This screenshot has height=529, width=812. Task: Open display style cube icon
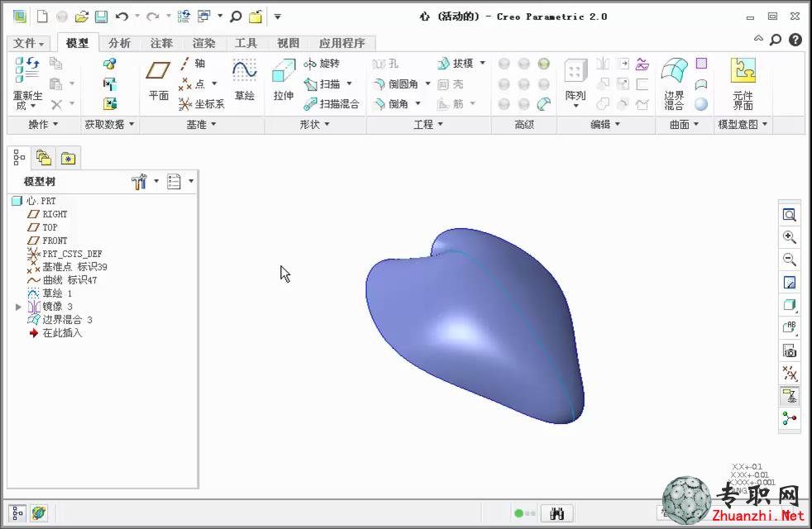point(789,305)
